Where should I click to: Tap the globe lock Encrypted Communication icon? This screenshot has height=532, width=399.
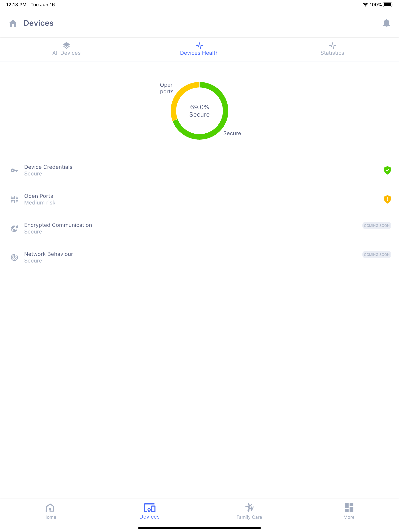click(x=14, y=228)
